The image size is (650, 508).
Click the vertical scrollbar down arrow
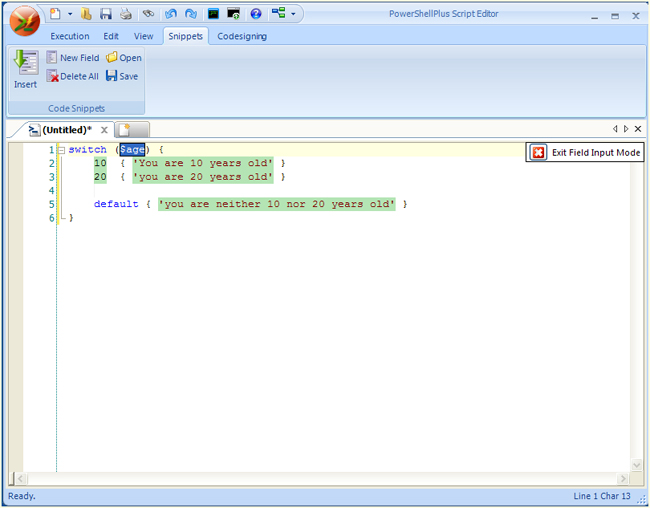[637, 464]
